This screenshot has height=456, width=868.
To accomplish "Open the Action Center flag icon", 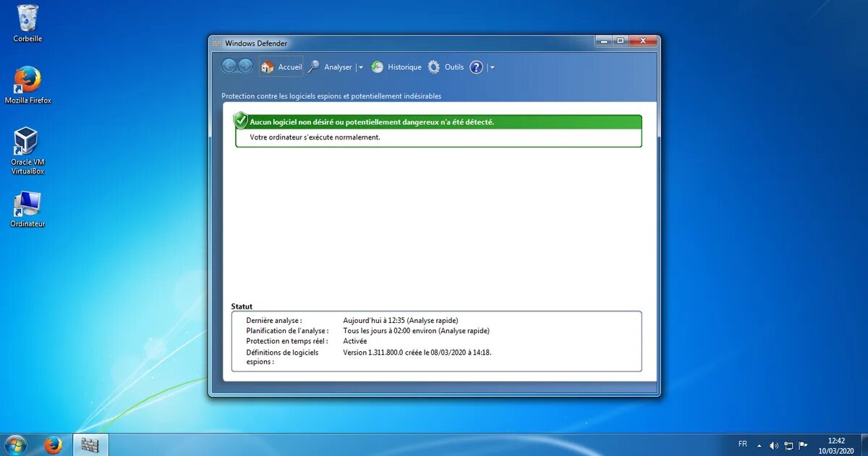I will pyautogui.click(x=803, y=445).
